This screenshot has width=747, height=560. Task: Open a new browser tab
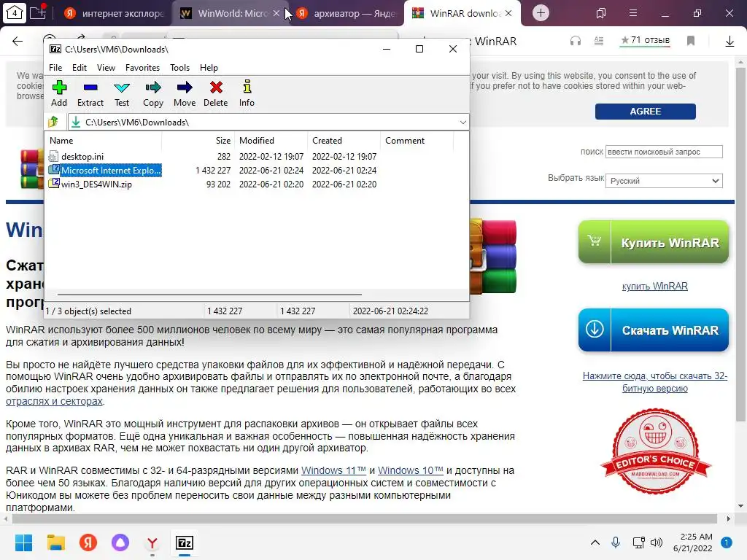541,13
